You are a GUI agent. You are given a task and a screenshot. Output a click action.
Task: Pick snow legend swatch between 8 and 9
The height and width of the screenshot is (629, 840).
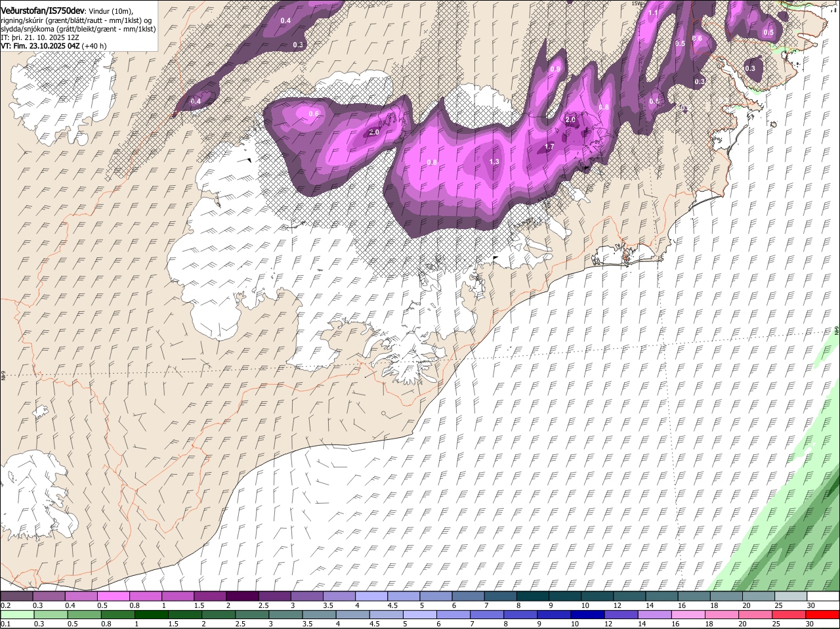point(533,596)
